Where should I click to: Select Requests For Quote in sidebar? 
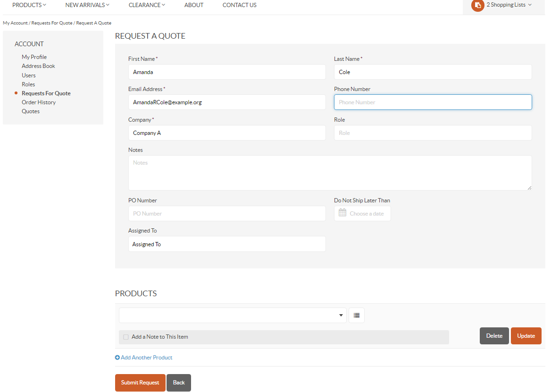click(x=46, y=93)
